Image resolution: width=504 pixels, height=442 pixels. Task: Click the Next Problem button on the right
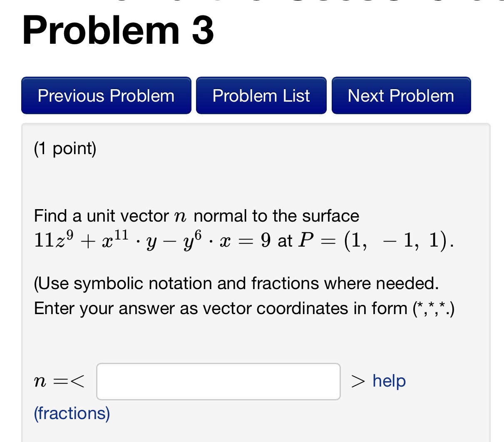click(x=400, y=95)
